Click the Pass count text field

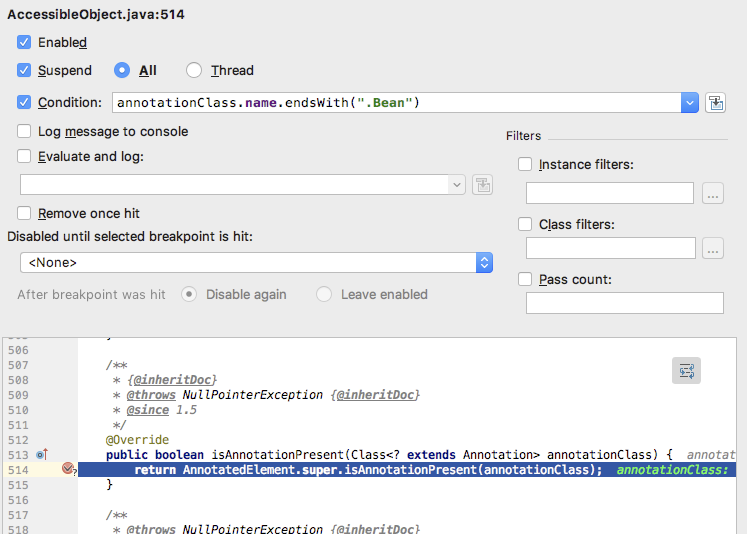pyautogui.click(x=625, y=303)
